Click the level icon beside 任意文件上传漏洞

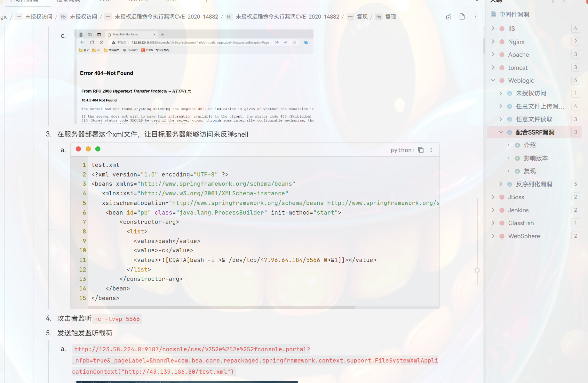(510, 106)
